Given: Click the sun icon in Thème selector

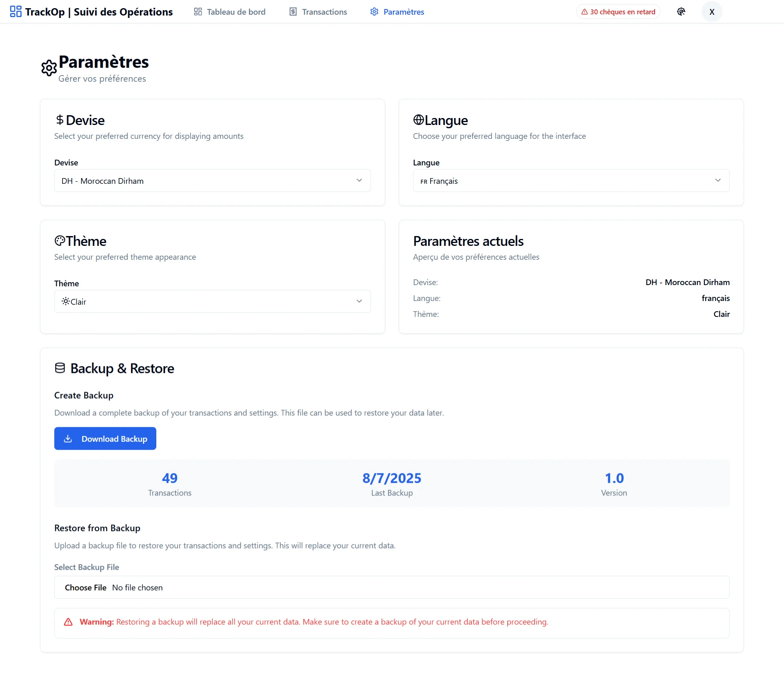Looking at the screenshot, I should tap(65, 301).
